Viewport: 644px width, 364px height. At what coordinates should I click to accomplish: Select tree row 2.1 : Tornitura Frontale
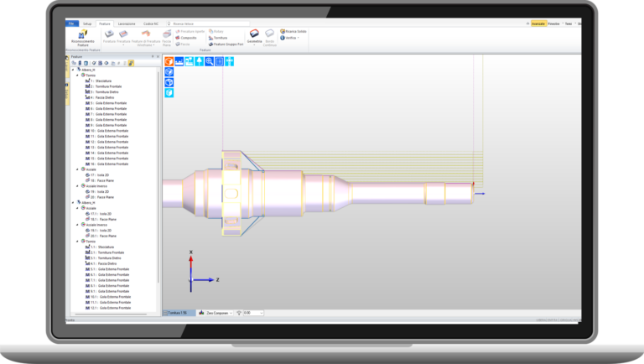(105, 252)
